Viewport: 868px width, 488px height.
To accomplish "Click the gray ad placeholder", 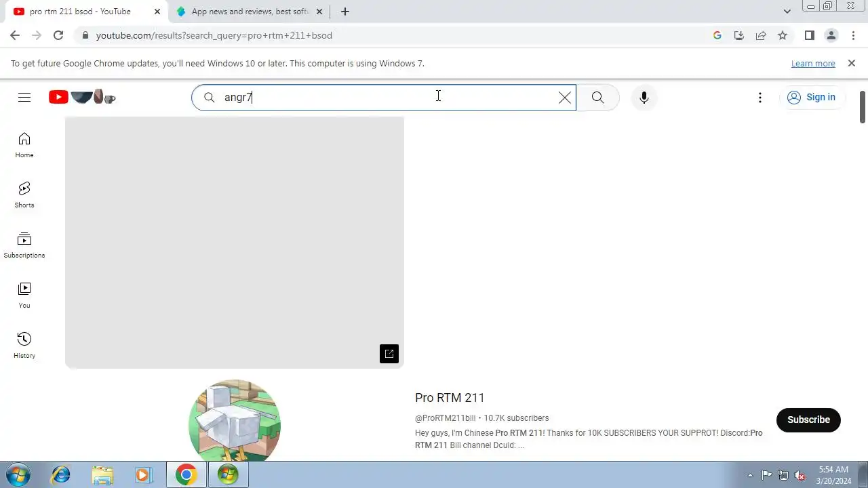I will point(235,243).
